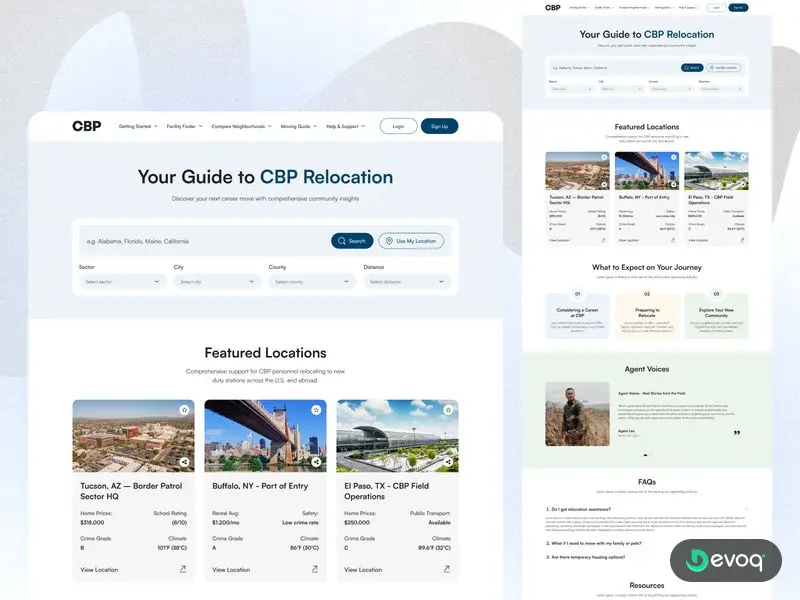Click Search button in the full-page preview

pos(692,67)
